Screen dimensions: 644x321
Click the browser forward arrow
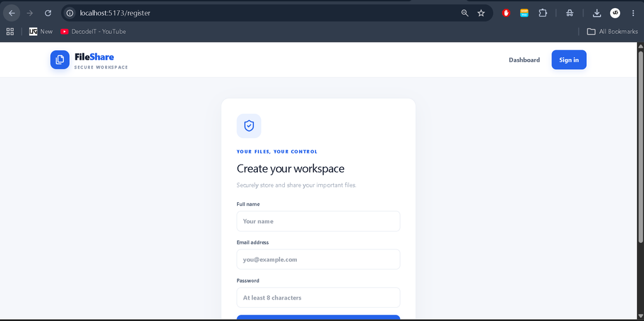pos(30,13)
